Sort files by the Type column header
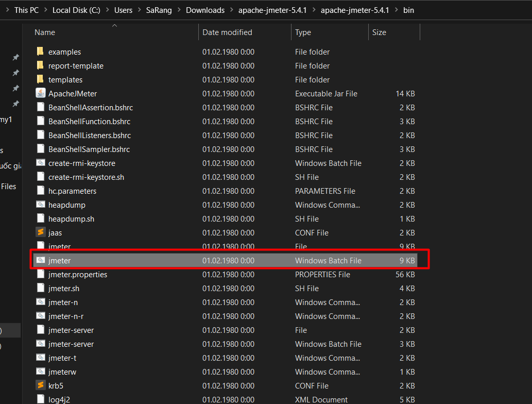 point(303,32)
